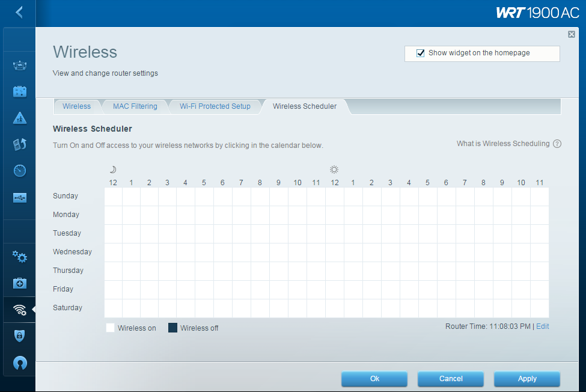Screen dimensions: 586x392
Task: Open the Speed Test gauge icon
Action: coord(19,171)
